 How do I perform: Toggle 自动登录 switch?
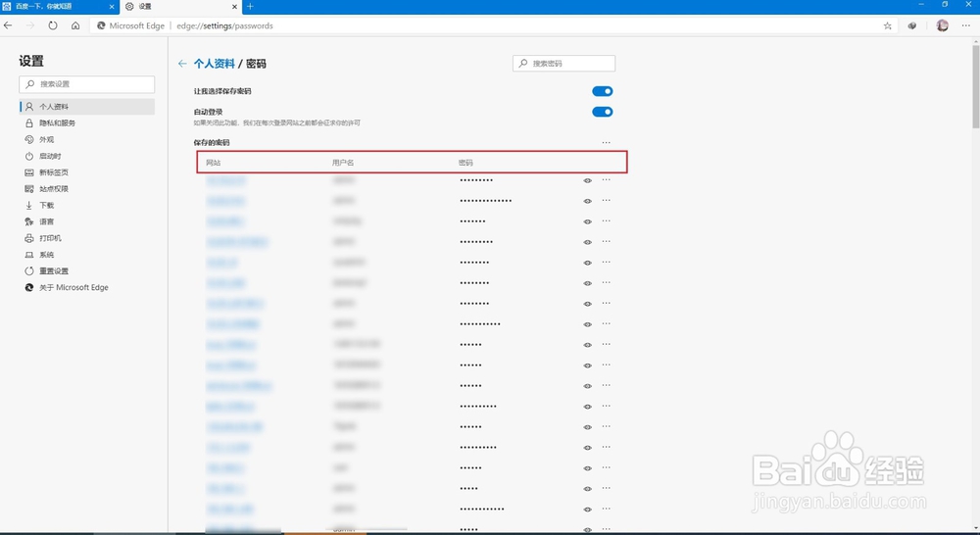(603, 112)
